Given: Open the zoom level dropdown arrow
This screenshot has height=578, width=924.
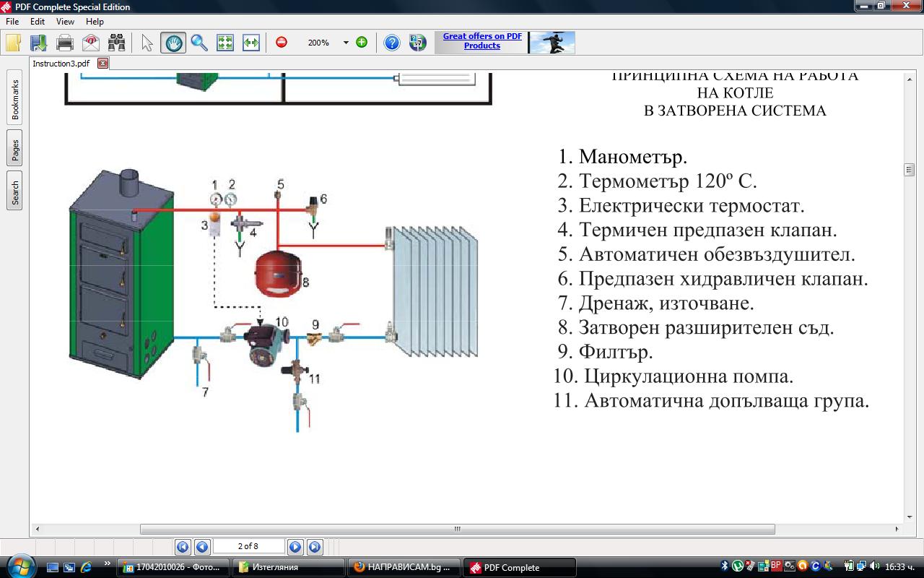Looking at the screenshot, I should [x=346, y=43].
